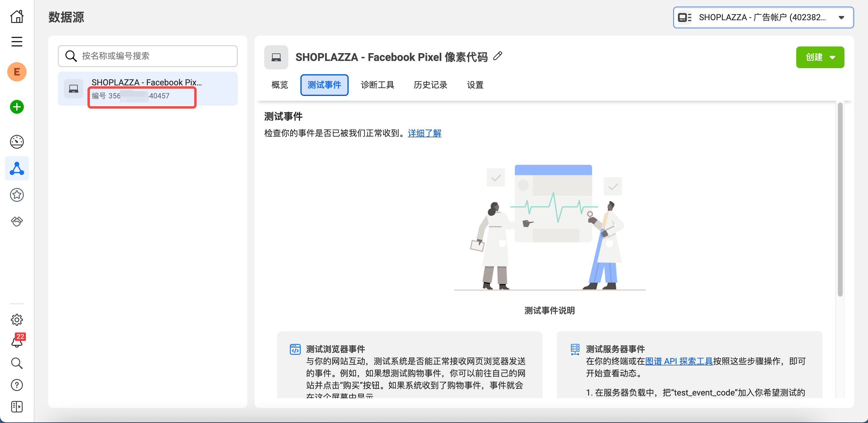Image resolution: width=868 pixels, height=423 pixels.
Task: Select the data sources triangle icon
Action: point(17,169)
